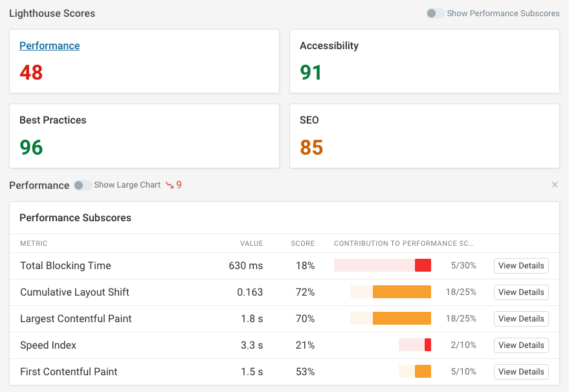Screen dimensions: 569x392
Task: Sort by the VALUE column header
Action: point(251,243)
